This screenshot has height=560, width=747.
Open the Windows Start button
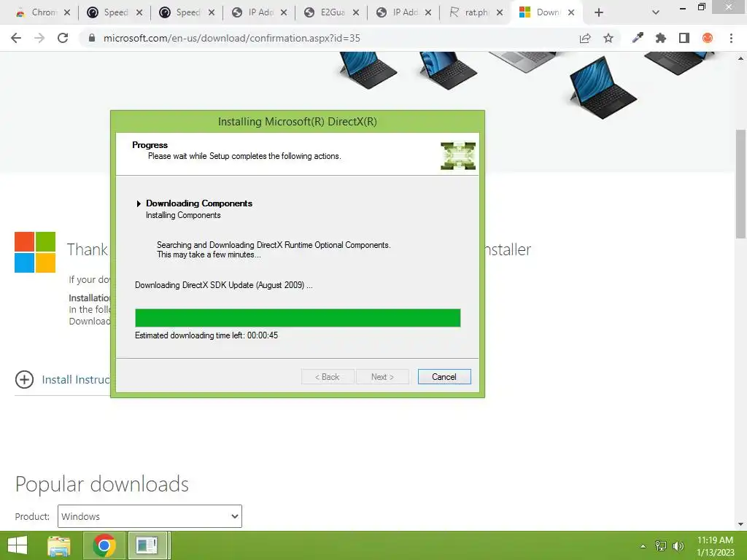click(x=18, y=545)
